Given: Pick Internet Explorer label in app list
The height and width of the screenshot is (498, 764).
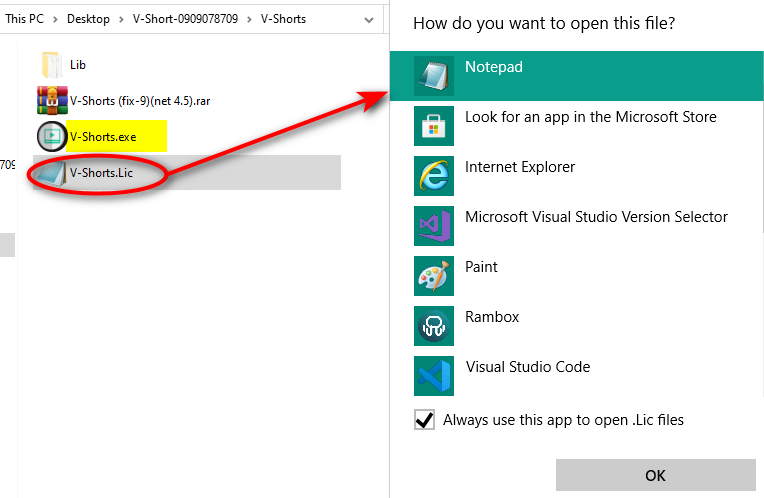Looking at the screenshot, I should [x=520, y=167].
